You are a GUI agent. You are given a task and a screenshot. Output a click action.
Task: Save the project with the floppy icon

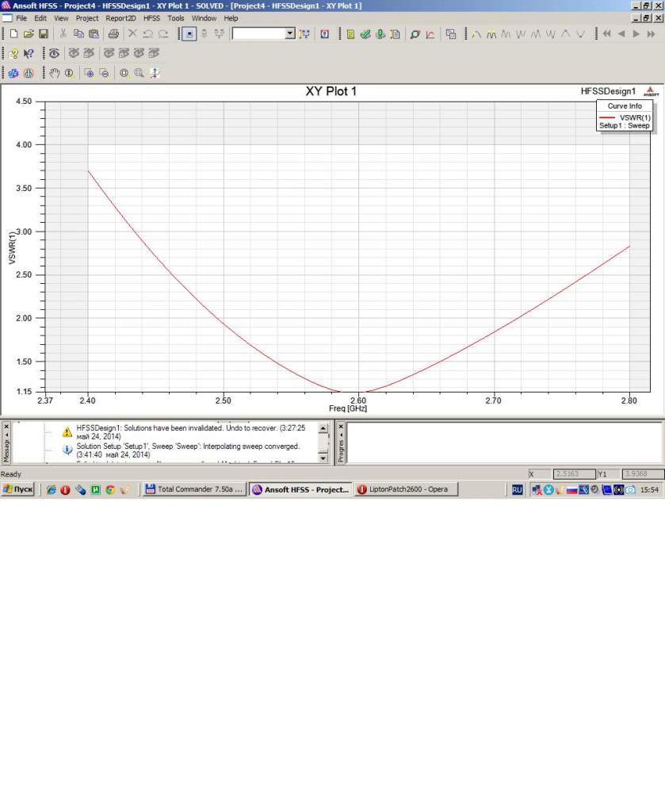(x=44, y=34)
